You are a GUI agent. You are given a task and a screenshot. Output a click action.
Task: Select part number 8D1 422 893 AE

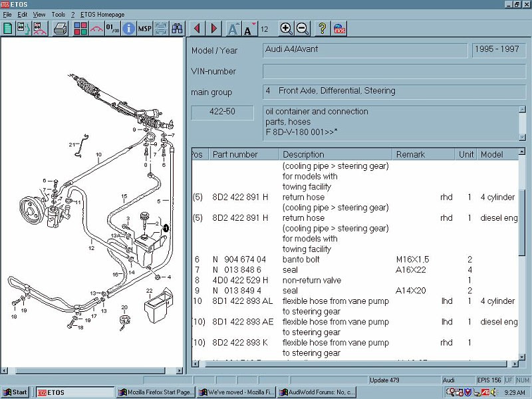pyautogui.click(x=243, y=322)
